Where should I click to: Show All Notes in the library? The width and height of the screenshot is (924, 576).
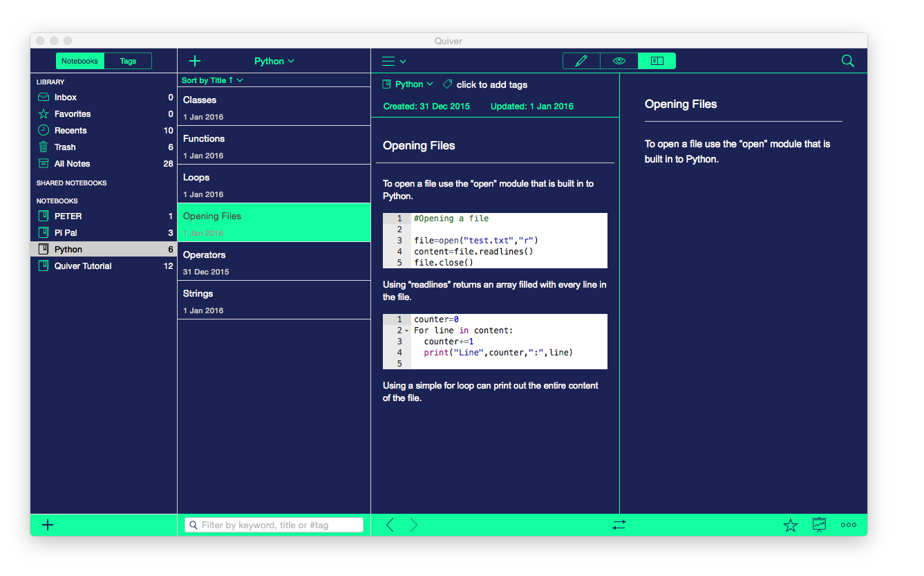pos(104,164)
